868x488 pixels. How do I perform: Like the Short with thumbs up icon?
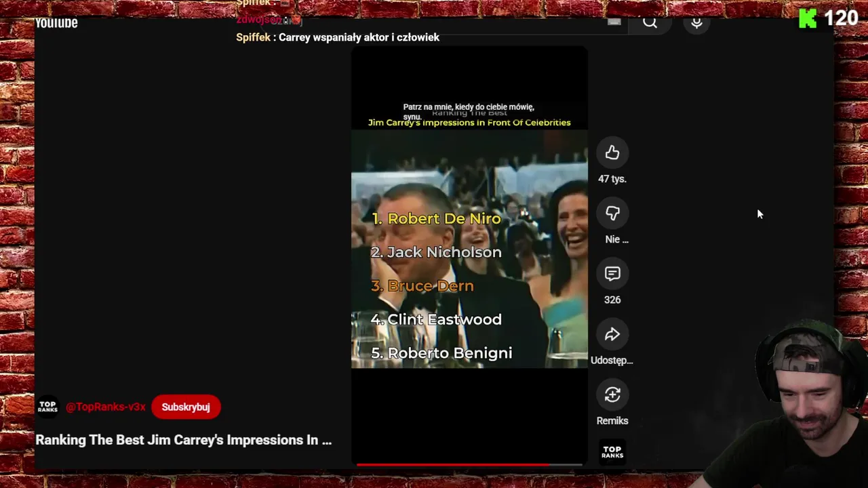click(612, 153)
